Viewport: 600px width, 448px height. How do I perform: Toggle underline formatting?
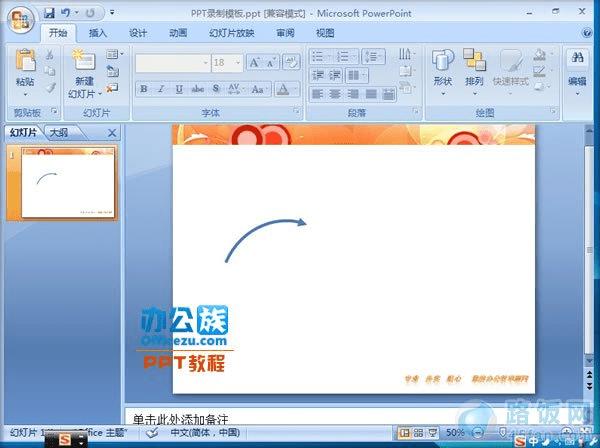click(x=179, y=89)
